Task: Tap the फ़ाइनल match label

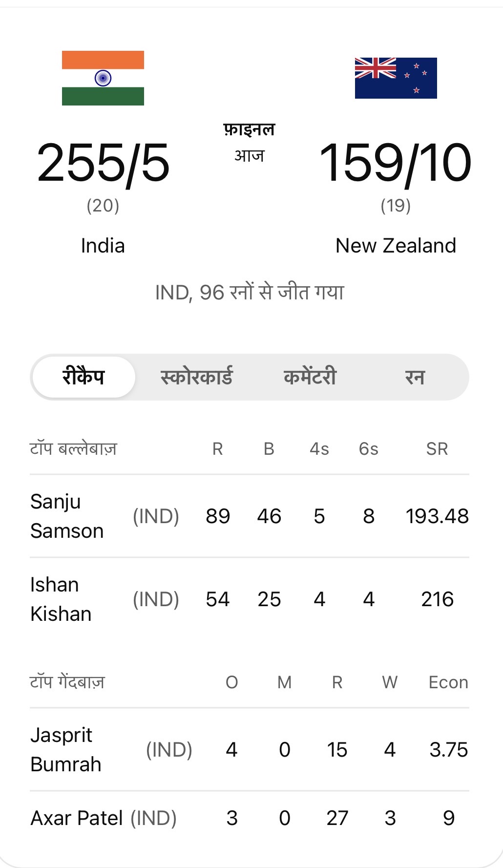Action: (250, 129)
